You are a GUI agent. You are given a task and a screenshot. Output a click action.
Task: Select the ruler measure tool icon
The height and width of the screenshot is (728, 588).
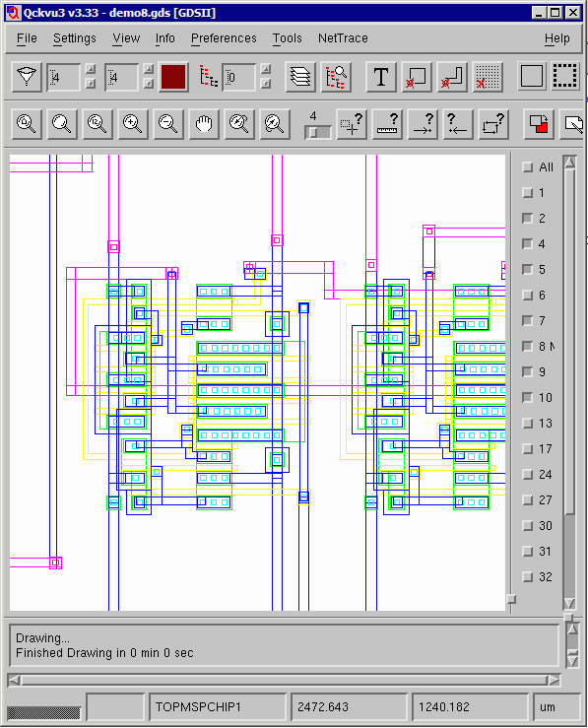click(387, 124)
